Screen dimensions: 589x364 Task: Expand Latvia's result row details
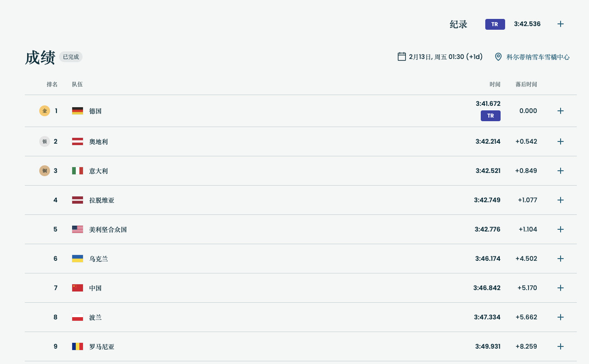click(560, 200)
